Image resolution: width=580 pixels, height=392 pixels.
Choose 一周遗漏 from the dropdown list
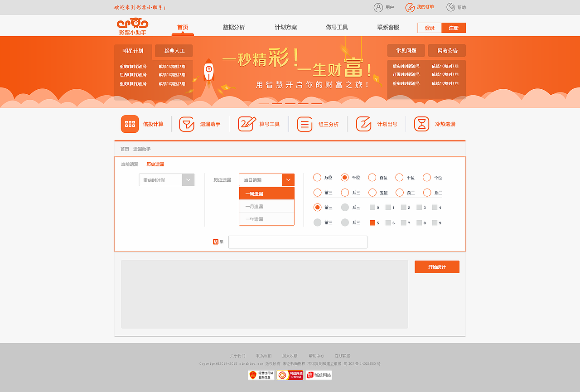coord(266,194)
